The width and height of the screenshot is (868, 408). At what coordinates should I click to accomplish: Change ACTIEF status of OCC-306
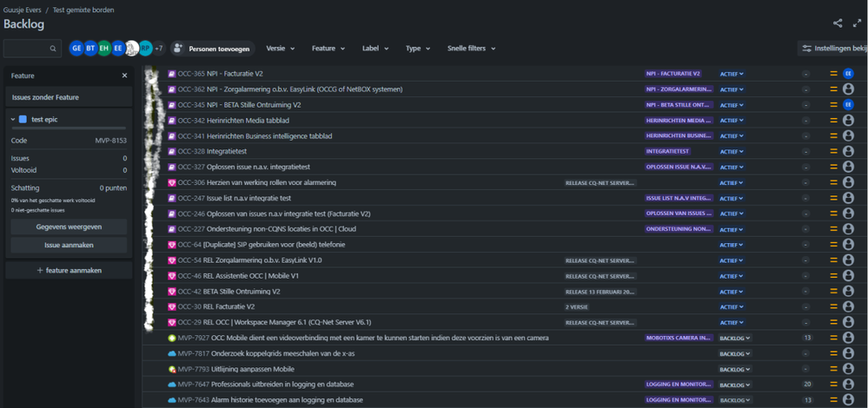click(732, 182)
